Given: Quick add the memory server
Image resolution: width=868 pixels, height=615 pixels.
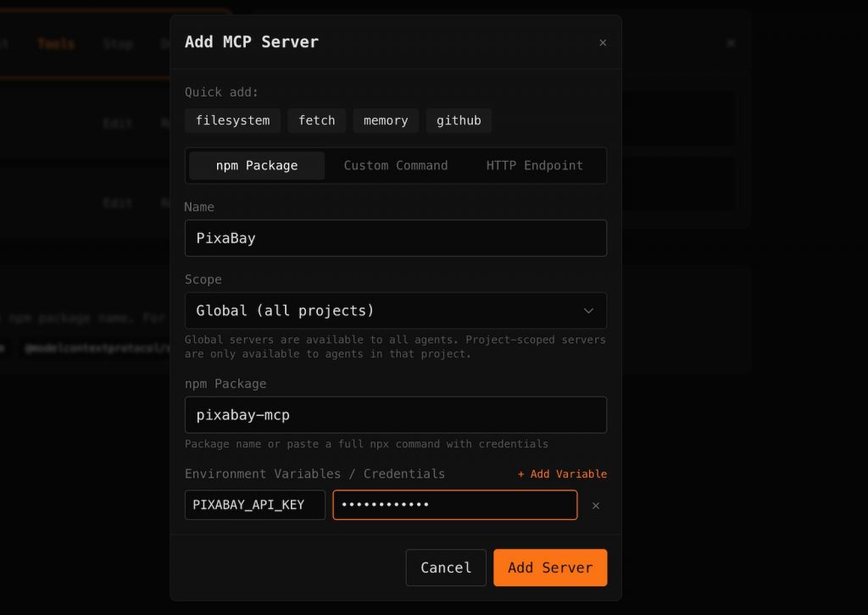Looking at the screenshot, I should coord(386,120).
